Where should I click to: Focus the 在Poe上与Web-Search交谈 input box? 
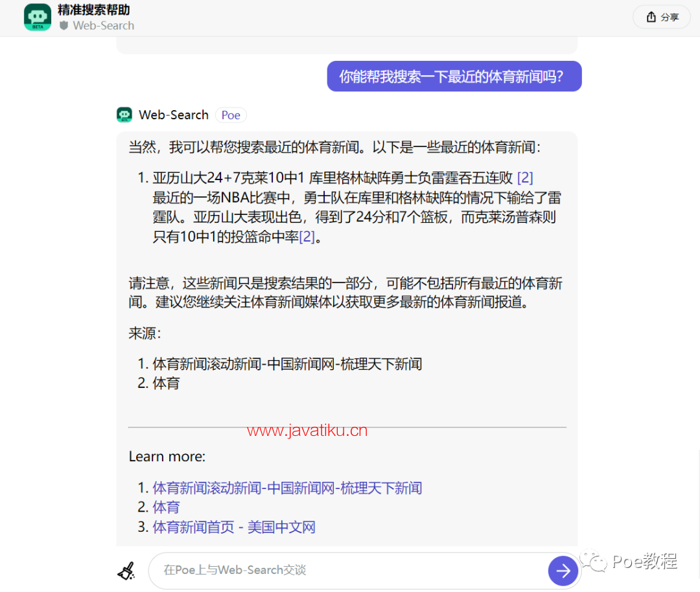pos(348,570)
